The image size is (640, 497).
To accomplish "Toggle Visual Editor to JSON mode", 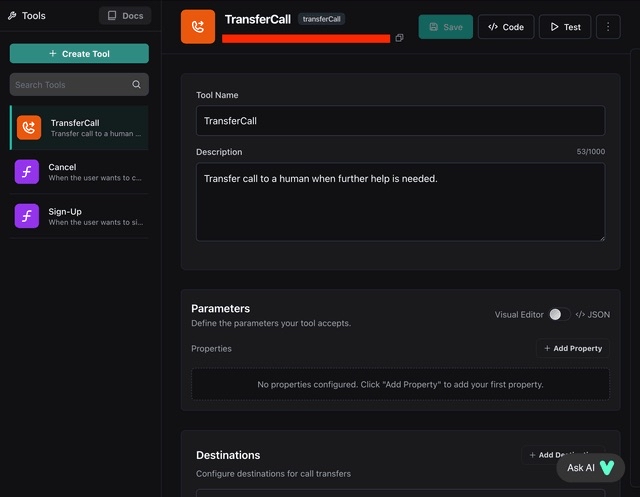I will (559, 315).
